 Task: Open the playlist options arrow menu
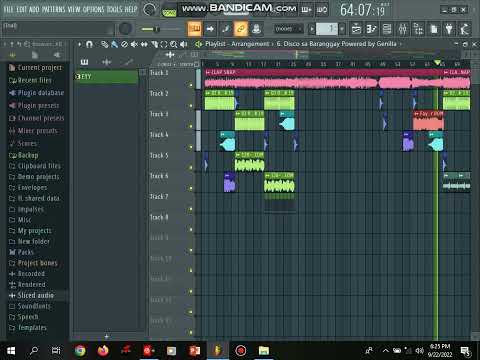coord(79,44)
